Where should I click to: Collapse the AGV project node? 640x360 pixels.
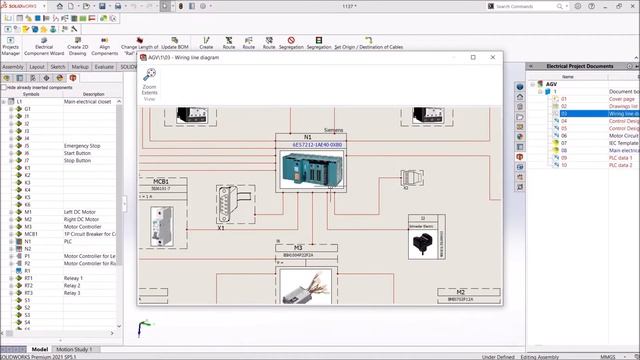click(532, 84)
